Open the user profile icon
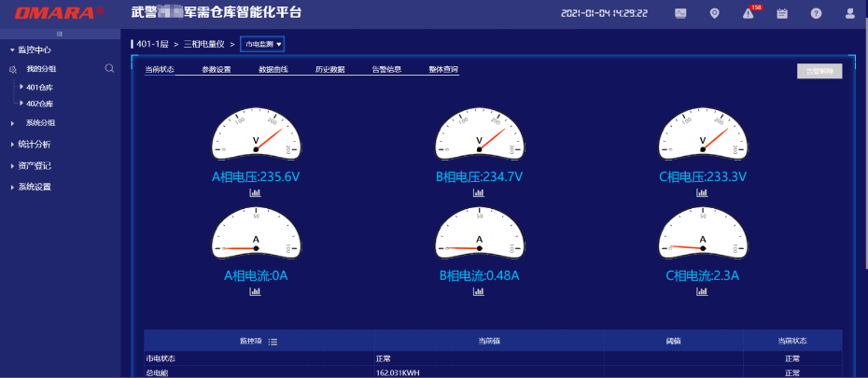The image size is (868, 378). point(849,13)
